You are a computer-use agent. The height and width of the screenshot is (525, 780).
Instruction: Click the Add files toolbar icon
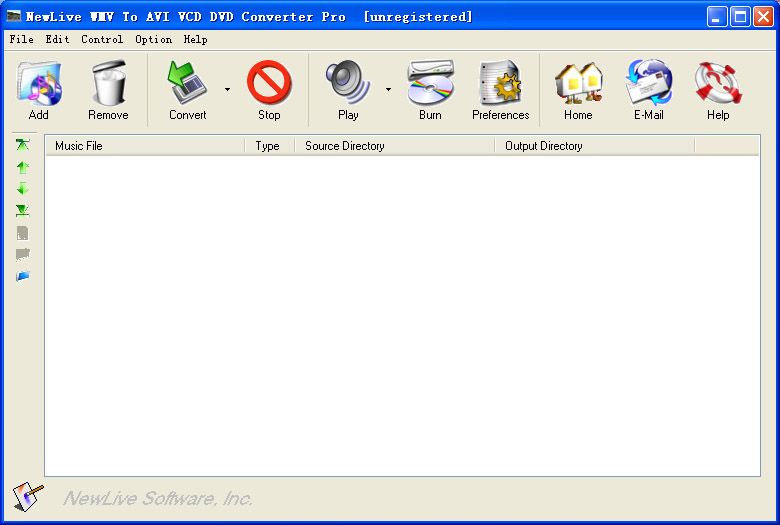(39, 84)
